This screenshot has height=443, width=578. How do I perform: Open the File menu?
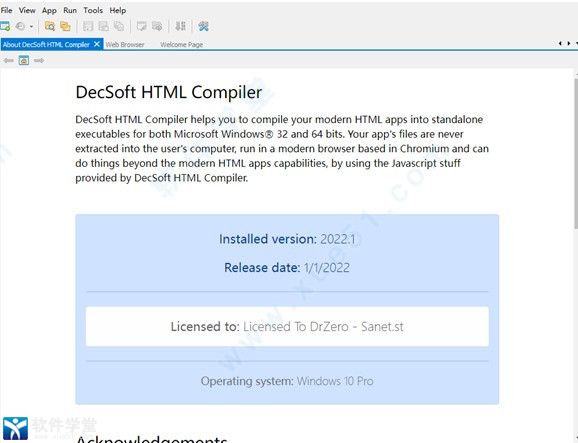tap(6, 10)
